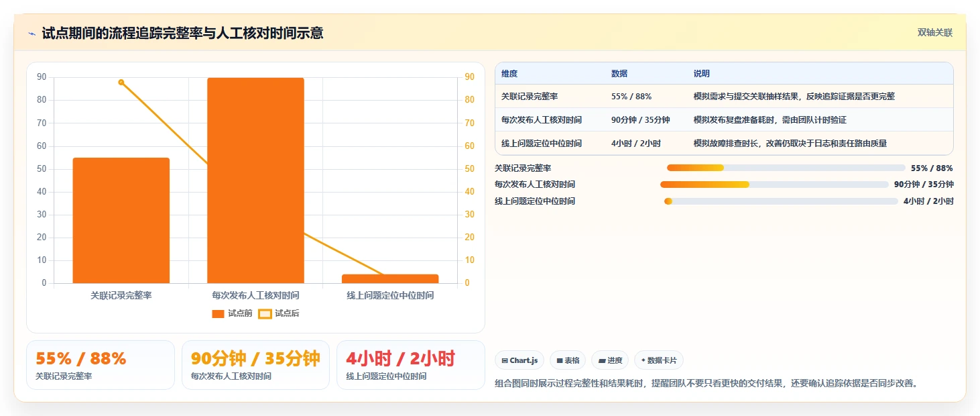Click the red 4小时 / 2小时 stat card
980x416 pixels.
click(411, 365)
